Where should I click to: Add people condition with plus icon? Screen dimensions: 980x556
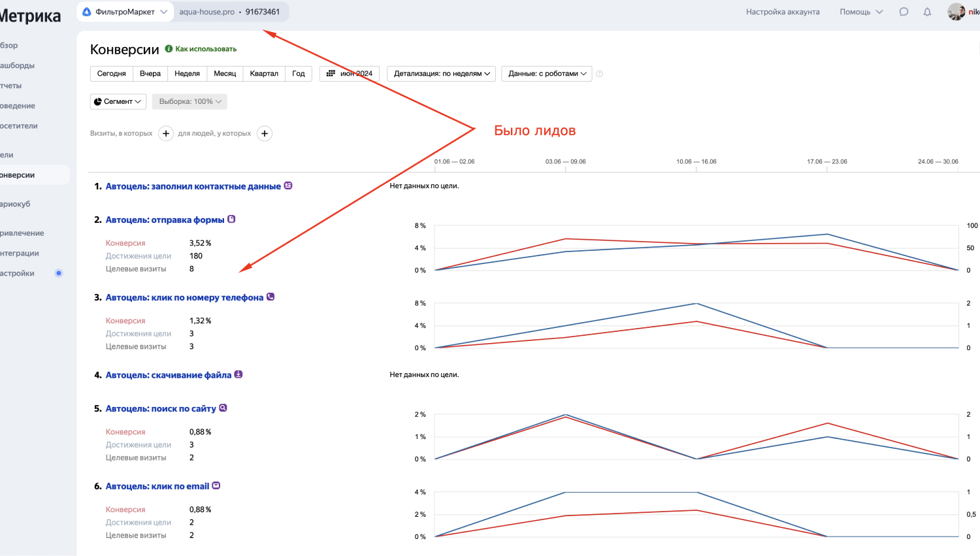(x=265, y=133)
